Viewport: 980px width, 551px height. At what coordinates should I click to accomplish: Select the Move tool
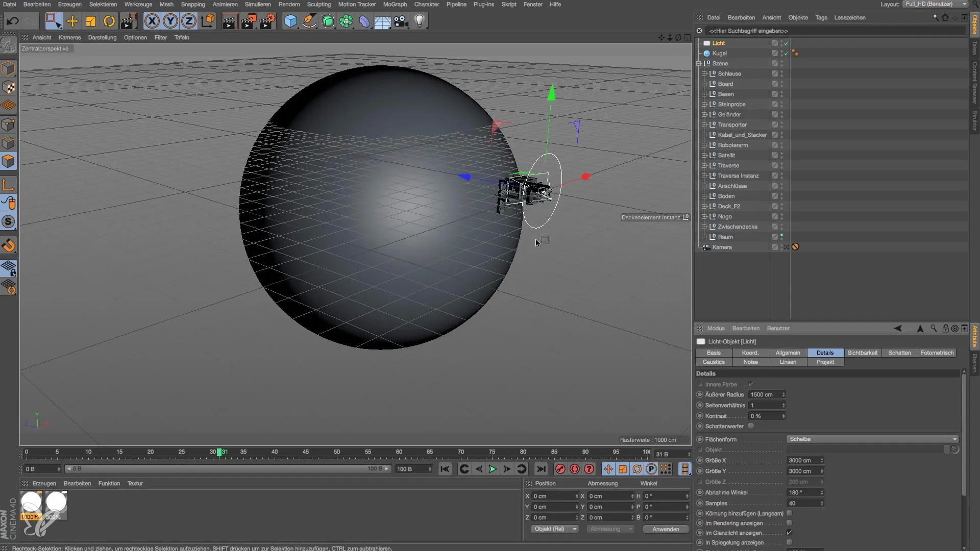coord(72,21)
